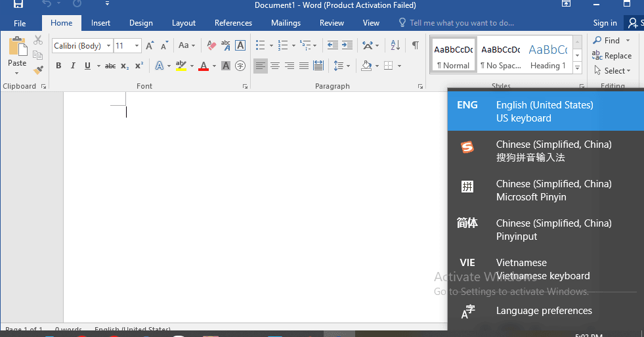The height and width of the screenshot is (337, 644).
Task: Increase font size with Grow Font
Action: [150, 45]
